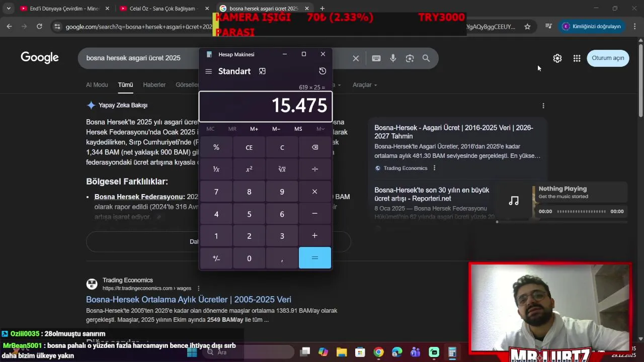Click calculator digit 5 key
The width and height of the screenshot is (644, 362).
point(249,214)
